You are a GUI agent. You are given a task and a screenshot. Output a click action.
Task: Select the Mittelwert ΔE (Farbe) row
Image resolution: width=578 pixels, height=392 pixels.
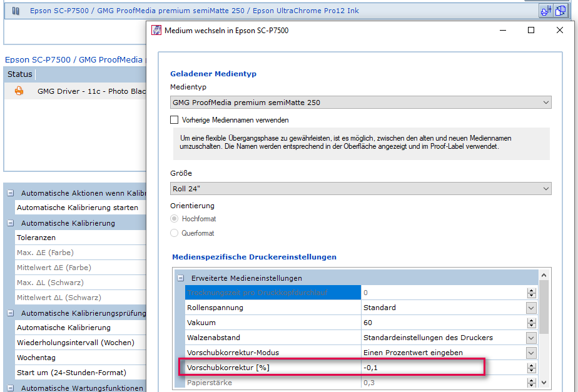(81, 268)
